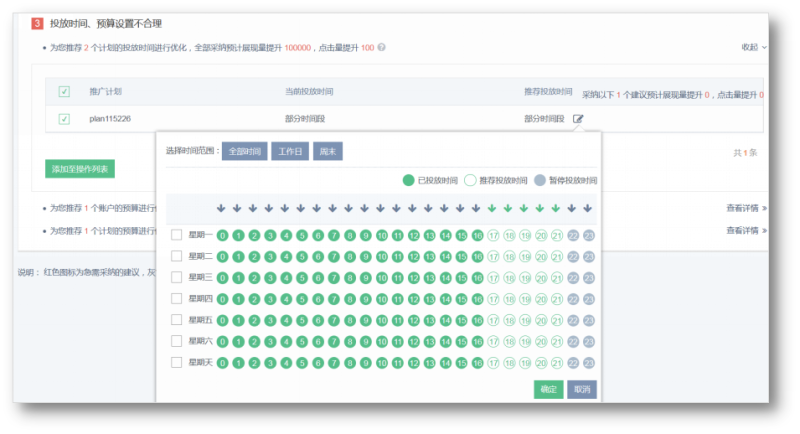Toggle the 推广计划 header select-all checkbox
The width and height of the screenshot is (800, 434).
[64, 91]
